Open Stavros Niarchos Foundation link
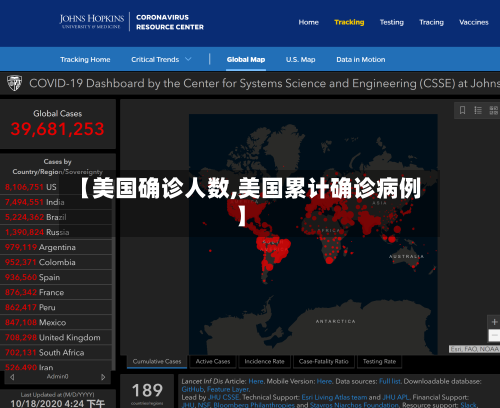The image size is (500, 408). 354,405
